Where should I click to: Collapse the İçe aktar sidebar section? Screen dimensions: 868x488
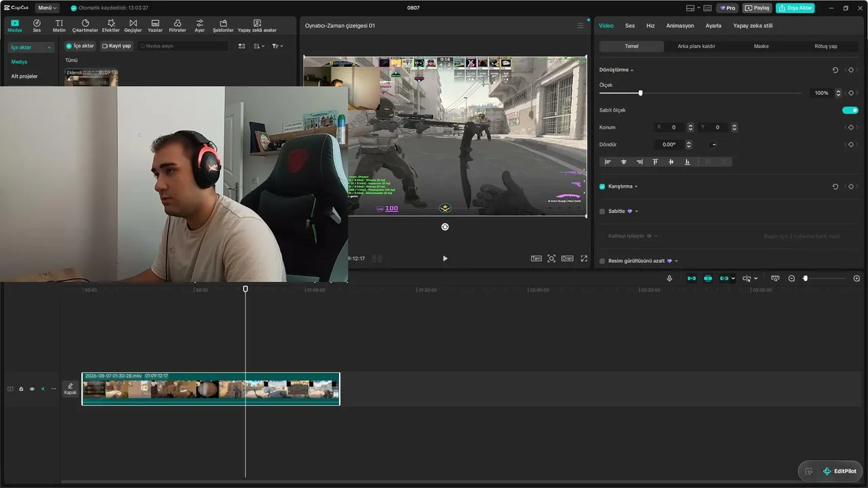pyautogui.click(x=49, y=47)
